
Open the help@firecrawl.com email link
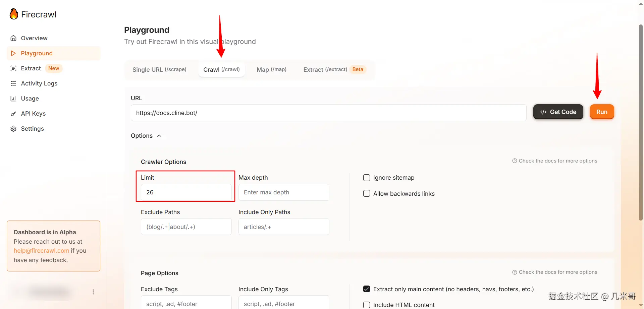click(41, 251)
